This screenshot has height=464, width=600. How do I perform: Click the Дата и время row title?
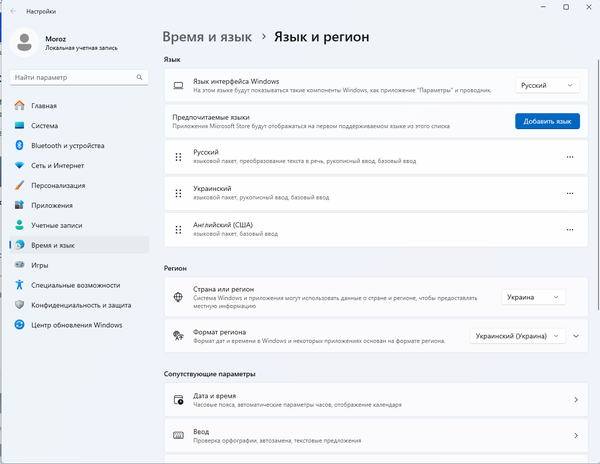tap(214, 396)
